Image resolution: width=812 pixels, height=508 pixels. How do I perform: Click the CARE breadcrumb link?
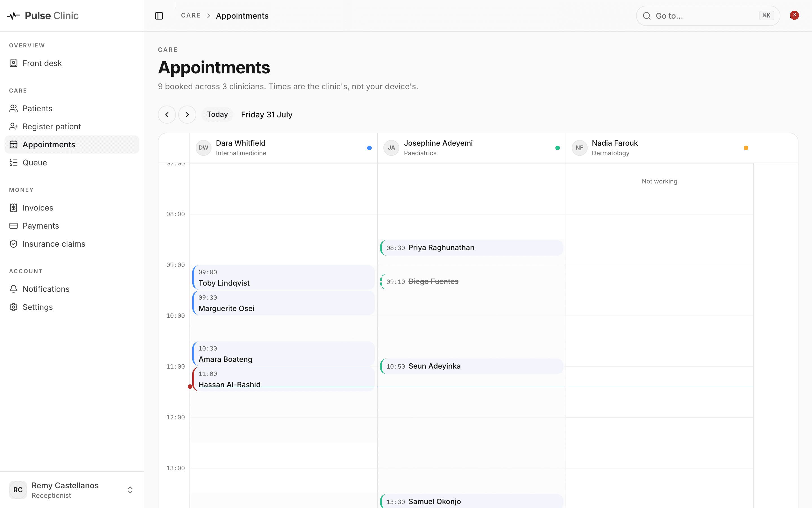coord(191,16)
